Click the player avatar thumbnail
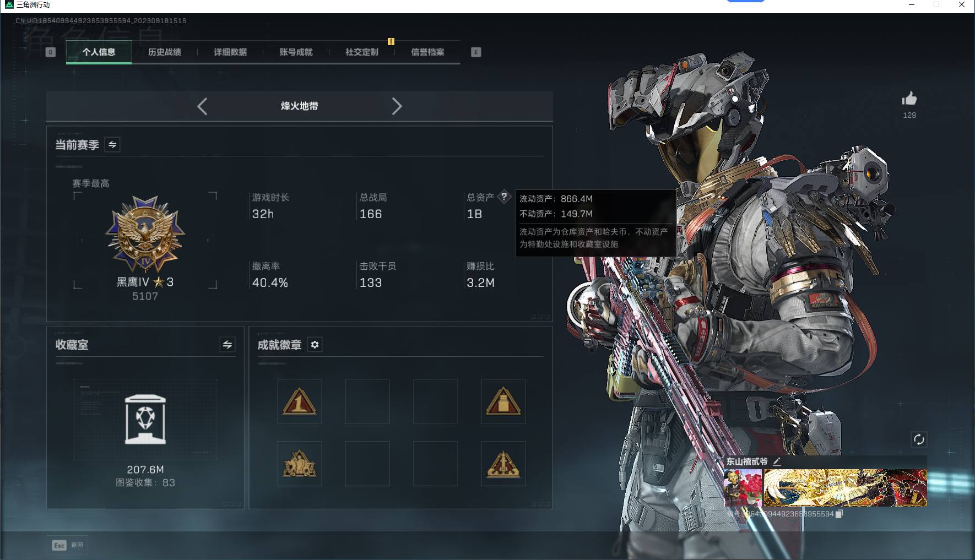975x560 pixels. (743, 488)
